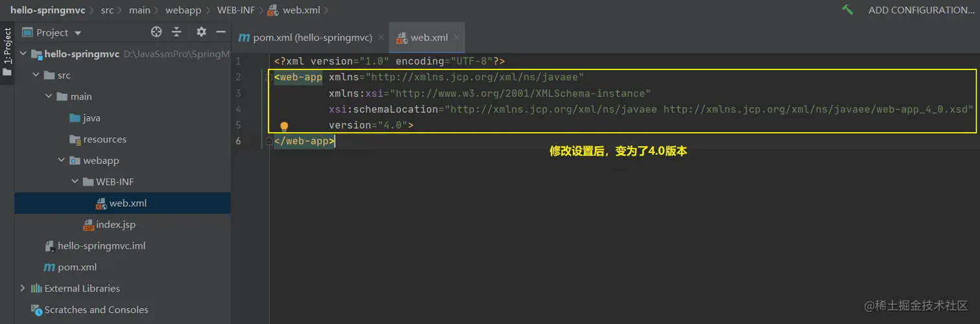Collapse the hello-springmvc project root
The width and height of the screenshot is (980, 324).
(23, 54)
